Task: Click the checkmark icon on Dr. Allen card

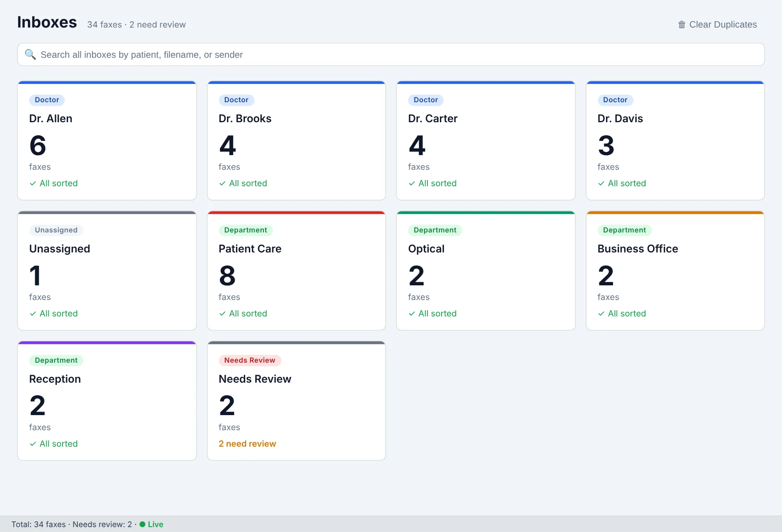Action: pos(33,184)
